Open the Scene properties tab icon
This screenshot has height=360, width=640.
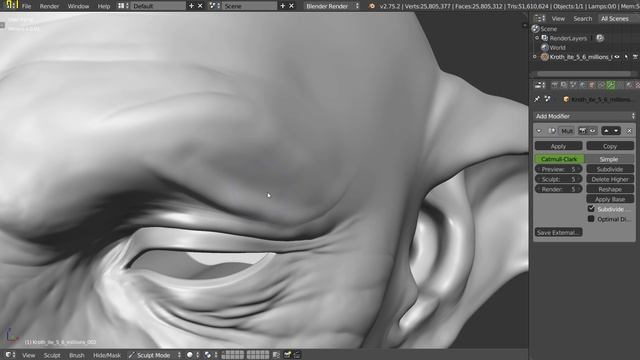point(573,85)
